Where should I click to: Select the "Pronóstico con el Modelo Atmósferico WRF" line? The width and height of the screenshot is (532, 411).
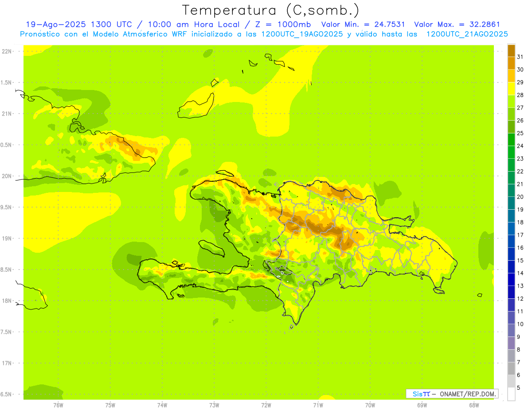[104, 34]
